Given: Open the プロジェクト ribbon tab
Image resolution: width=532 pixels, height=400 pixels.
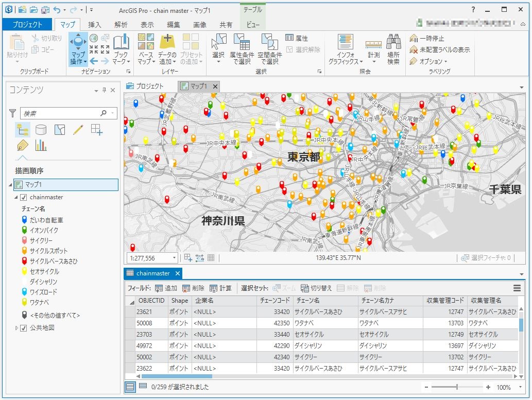Looking at the screenshot, I should pyautogui.click(x=27, y=24).
